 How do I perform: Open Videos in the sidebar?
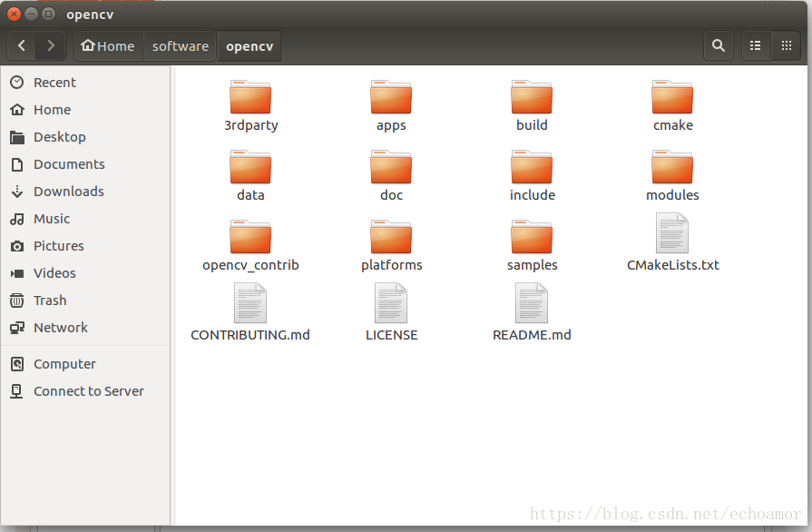click(x=85, y=273)
